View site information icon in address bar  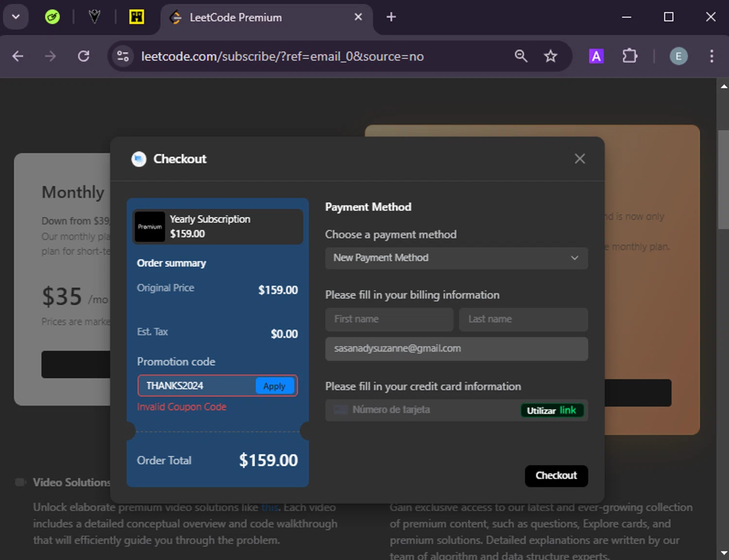click(x=123, y=56)
